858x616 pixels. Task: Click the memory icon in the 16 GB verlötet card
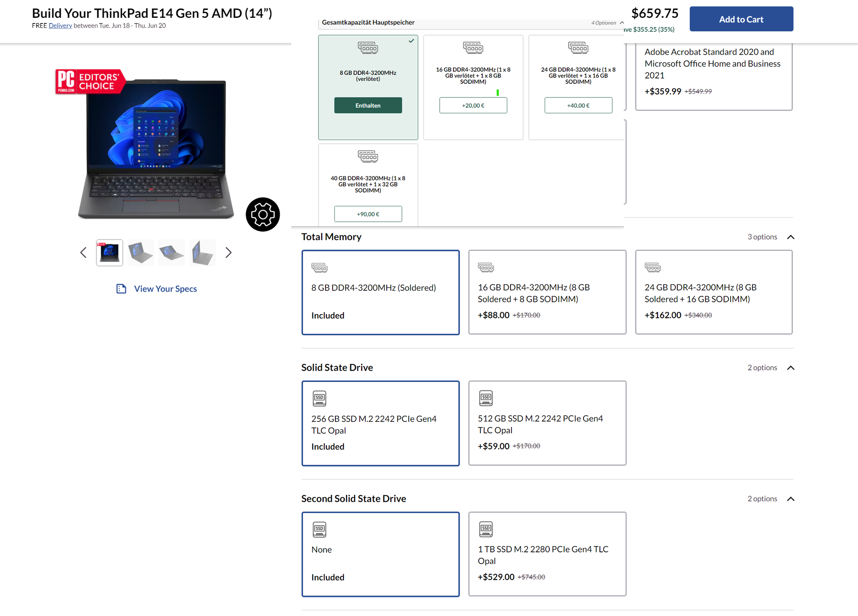click(473, 48)
